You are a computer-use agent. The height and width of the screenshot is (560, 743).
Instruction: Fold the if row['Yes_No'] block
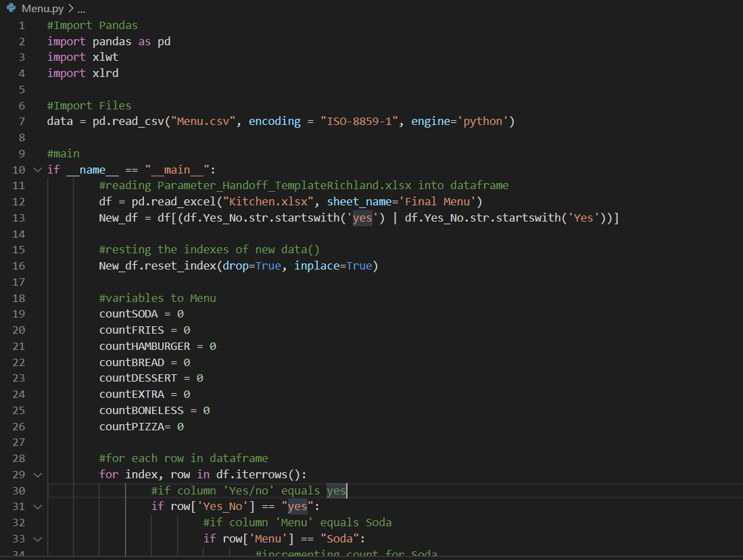(x=38, y=507)
